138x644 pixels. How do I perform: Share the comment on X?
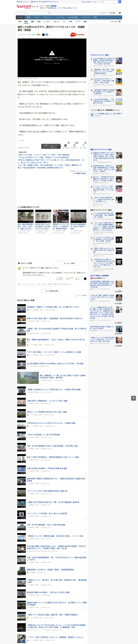[85, 279]
